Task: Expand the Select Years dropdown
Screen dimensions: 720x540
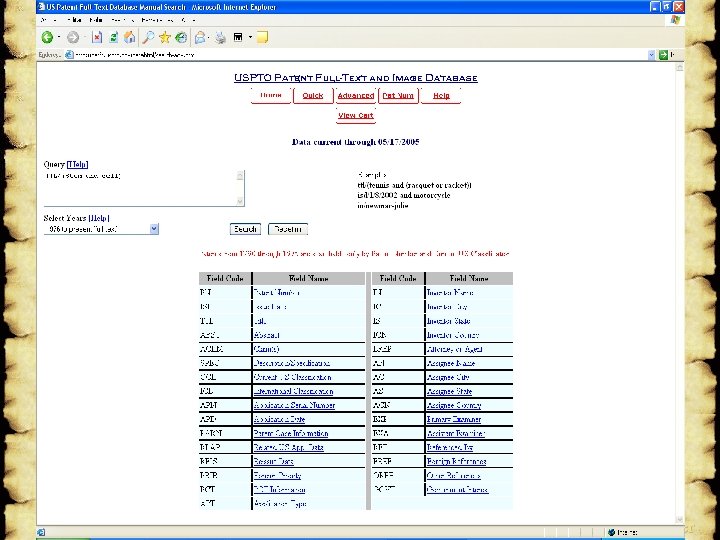Action: 154,229
